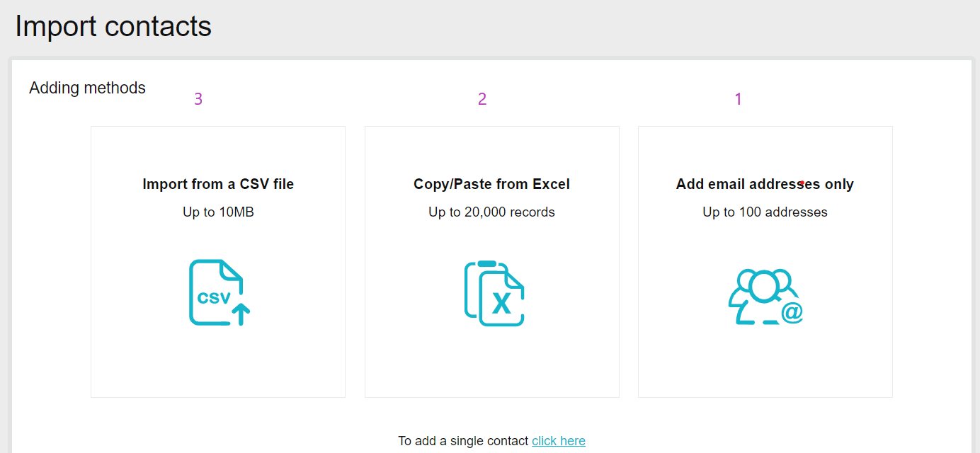Screen dimensions: 980x453
Task: Click the Up to 100 addresses text
Action: 765,212
